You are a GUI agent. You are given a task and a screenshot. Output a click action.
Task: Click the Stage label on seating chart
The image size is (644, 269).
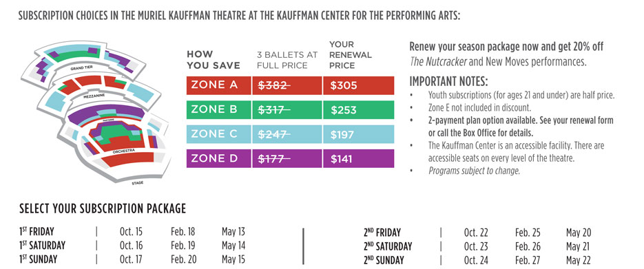pyautogui.click(x=138, y=183)
